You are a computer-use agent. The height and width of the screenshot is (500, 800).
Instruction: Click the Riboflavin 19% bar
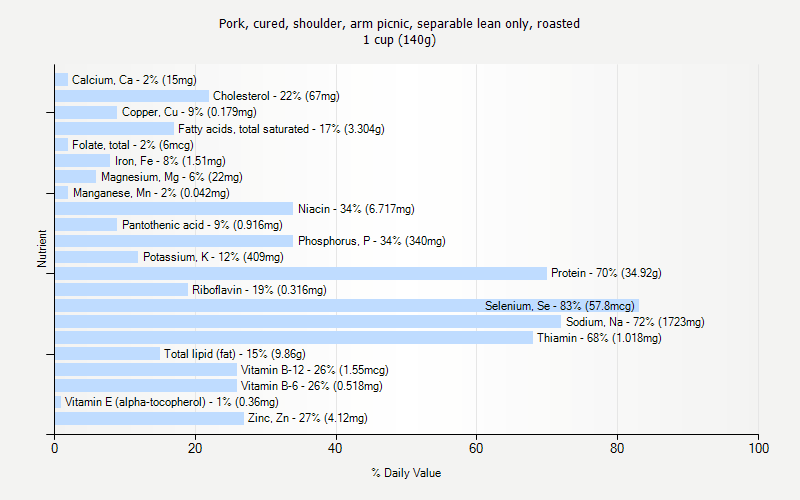[121, 290]
